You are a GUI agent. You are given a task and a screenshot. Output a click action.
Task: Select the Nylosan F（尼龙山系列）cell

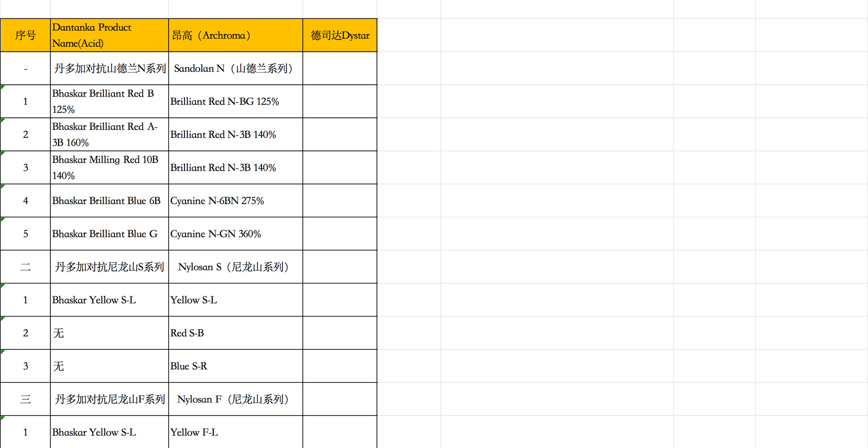click(235, 400)
